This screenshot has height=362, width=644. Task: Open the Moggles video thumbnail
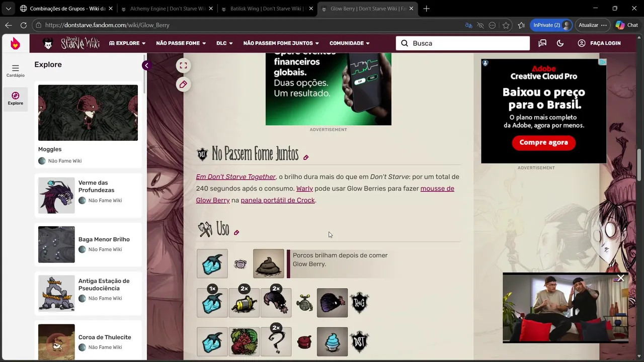[88, 113]
